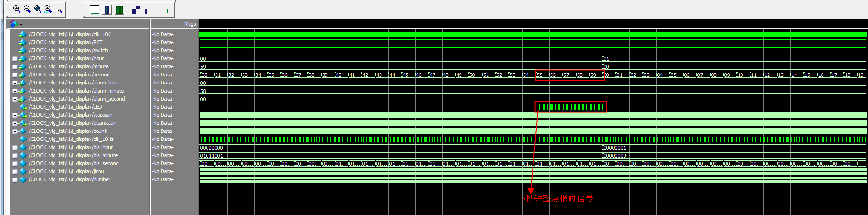The width and height of the screenshot is (868, 215).
Task: Click the signal icon beside clk_10Hz
Action: 22,139
